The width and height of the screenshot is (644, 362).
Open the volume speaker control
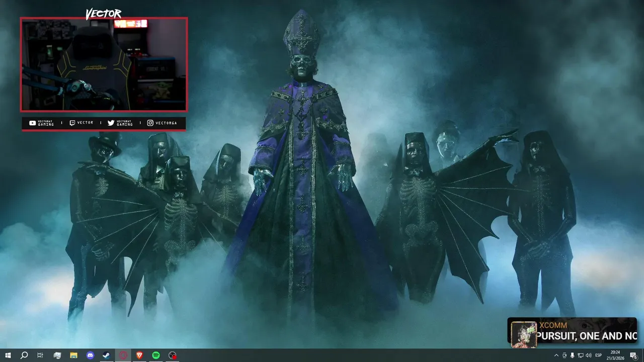point(589,355)
